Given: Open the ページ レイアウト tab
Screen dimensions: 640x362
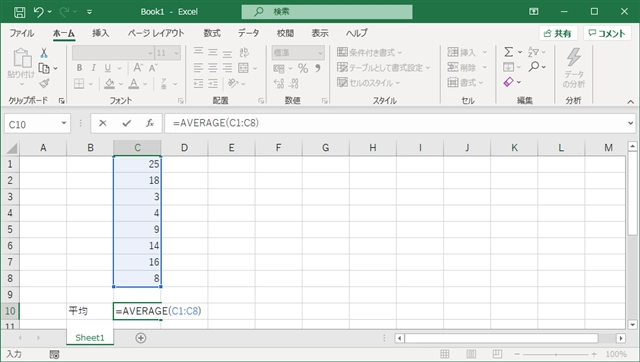Looking at the screenshot, I should tap(156, 33).
